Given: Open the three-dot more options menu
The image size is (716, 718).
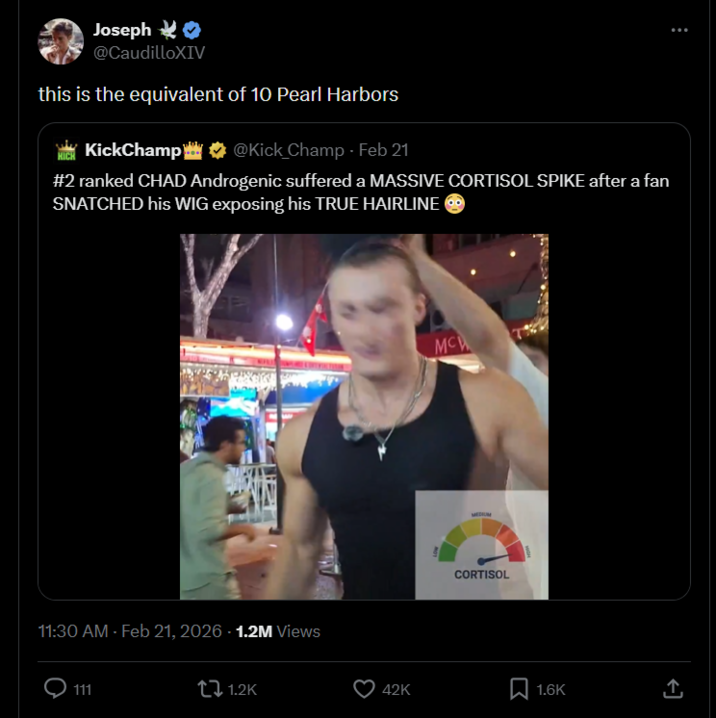Looking at the screenshot, I should coord(679,30).
